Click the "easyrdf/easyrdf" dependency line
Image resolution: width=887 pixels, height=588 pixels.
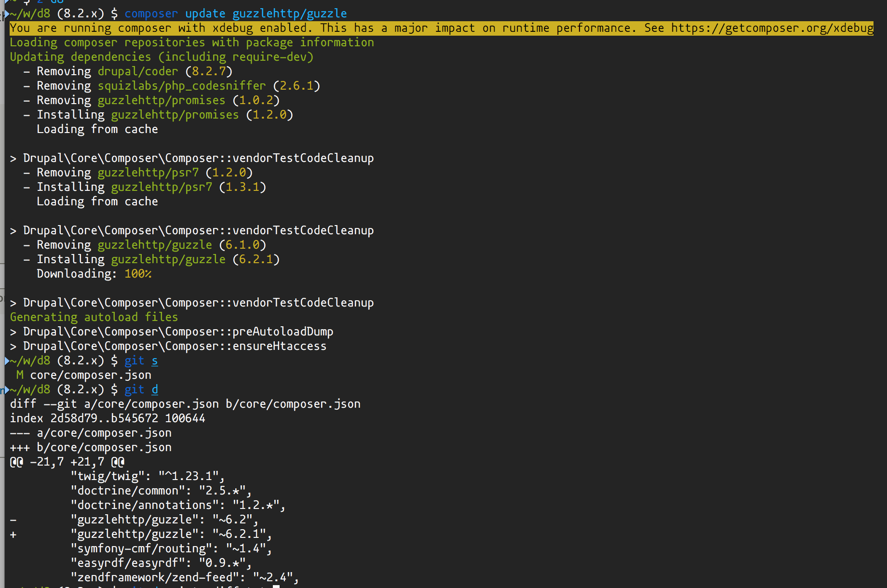(161, 563)
